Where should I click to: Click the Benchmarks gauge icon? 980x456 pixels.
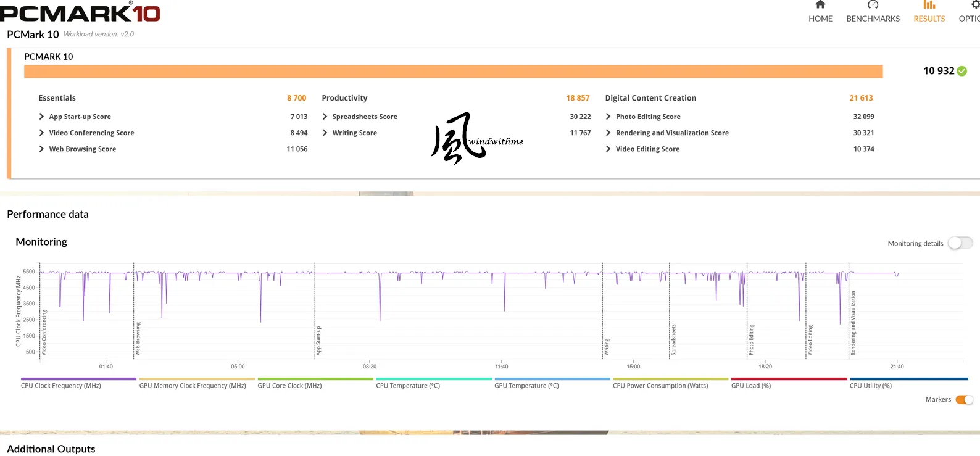click(873, 4)
